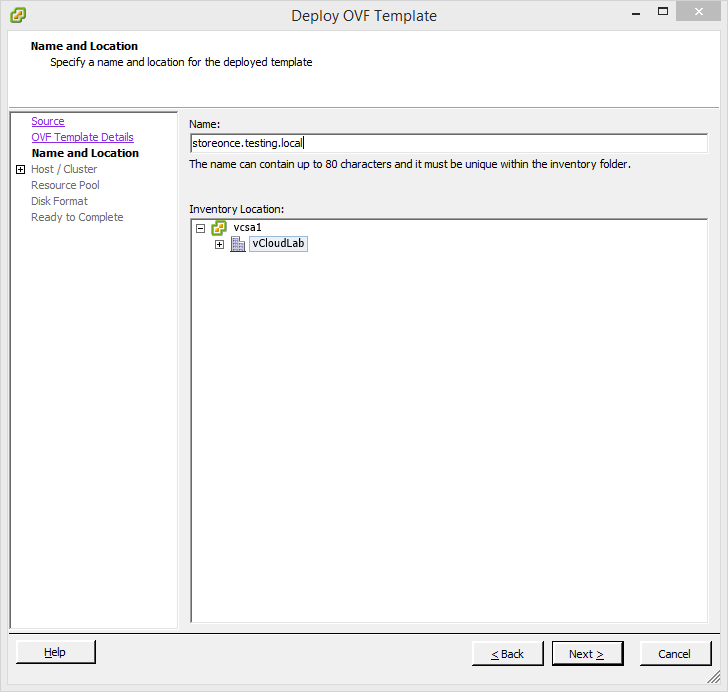Expand the vCloudLab datacenter node

pyautogui.click(x=219, y=245)
